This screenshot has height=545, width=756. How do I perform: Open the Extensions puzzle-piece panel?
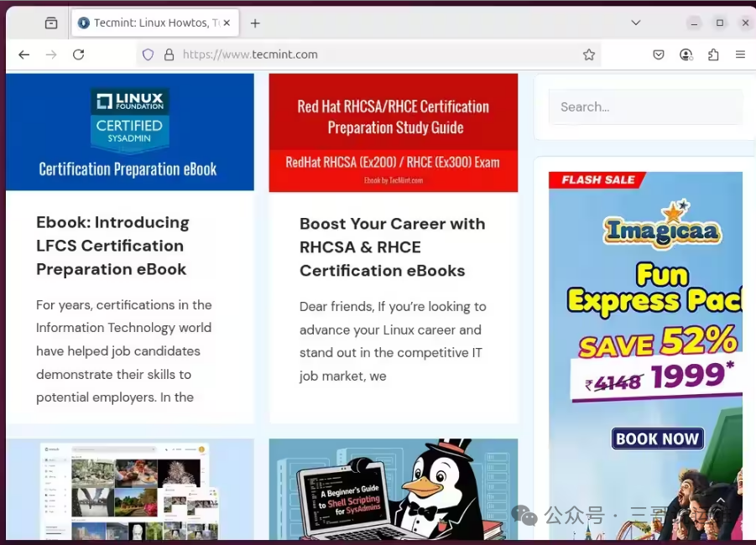point(713,54)
